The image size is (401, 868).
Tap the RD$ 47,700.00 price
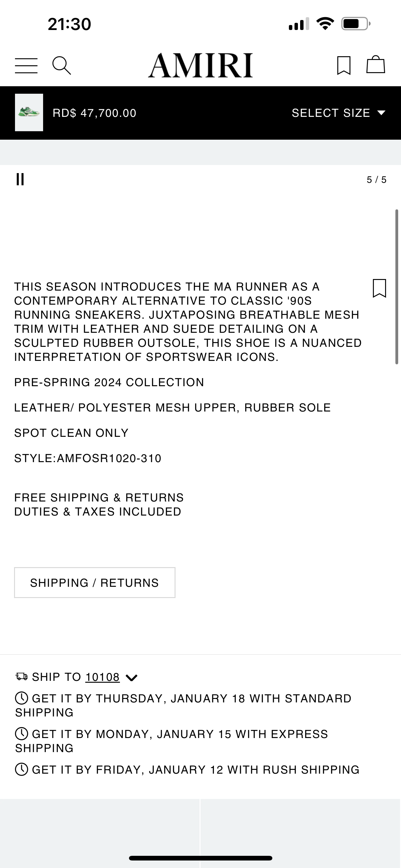point(94,113)
